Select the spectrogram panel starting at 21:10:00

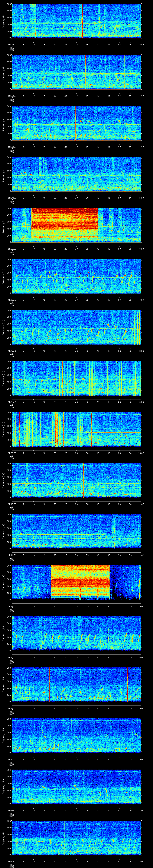tap(76, 481)
